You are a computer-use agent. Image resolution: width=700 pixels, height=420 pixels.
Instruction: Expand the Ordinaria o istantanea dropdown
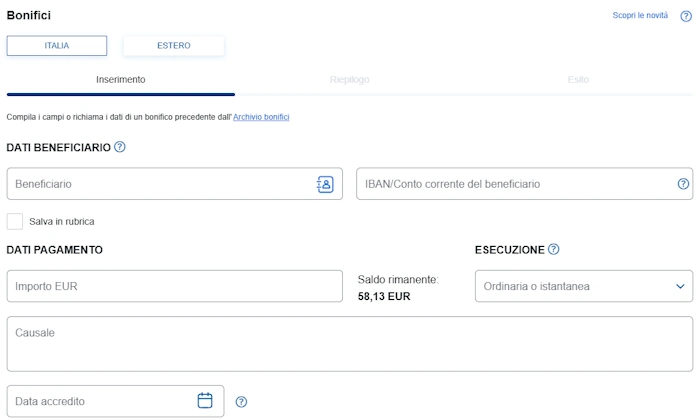pyautogui.click(x=583, y=286)
